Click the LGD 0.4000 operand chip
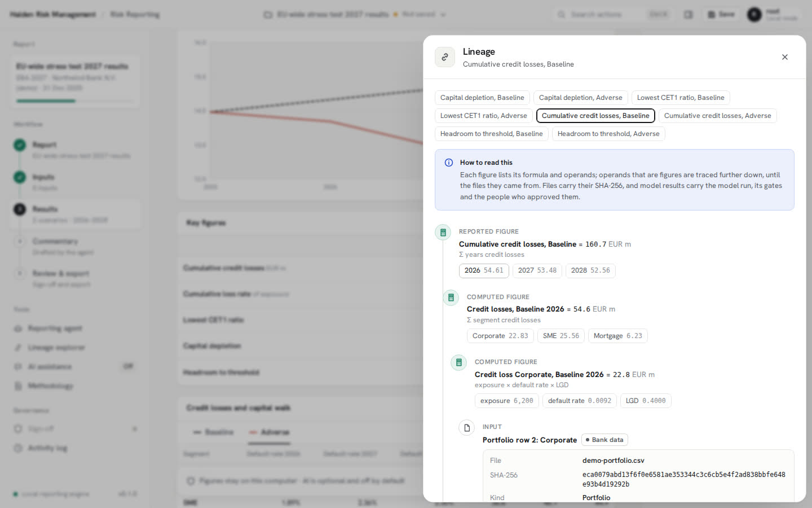The width and height of the screenshot is (812, 508). tap(646, 401)
